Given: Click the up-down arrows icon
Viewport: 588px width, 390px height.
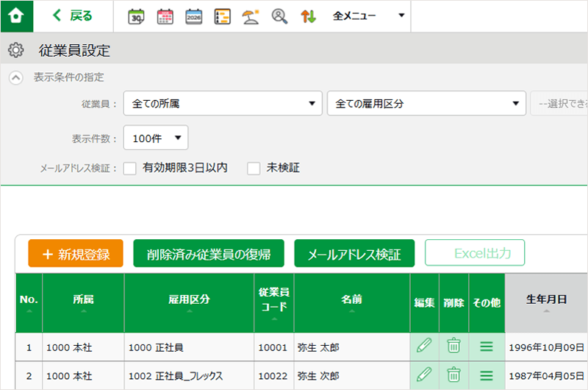Looking at the screenshot, I should pos(308,16).
